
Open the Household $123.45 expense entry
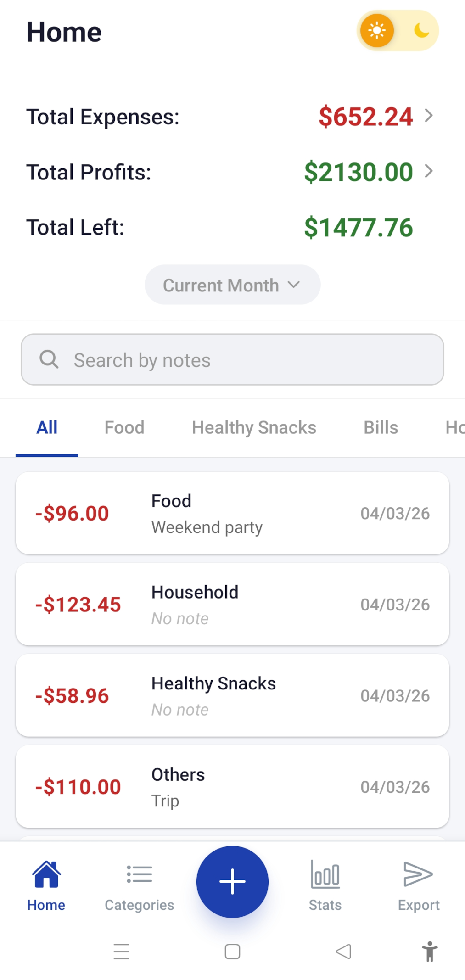click(x=232, y=605)
